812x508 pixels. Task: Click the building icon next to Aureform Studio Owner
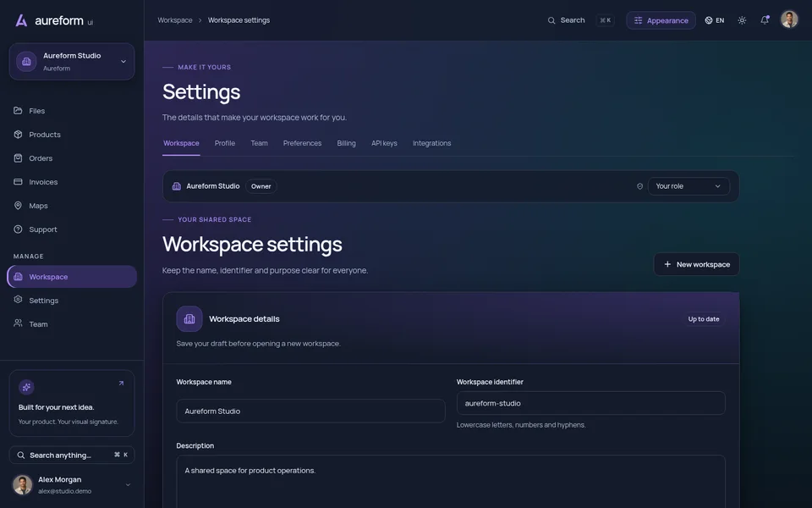(x=177, y=186)
